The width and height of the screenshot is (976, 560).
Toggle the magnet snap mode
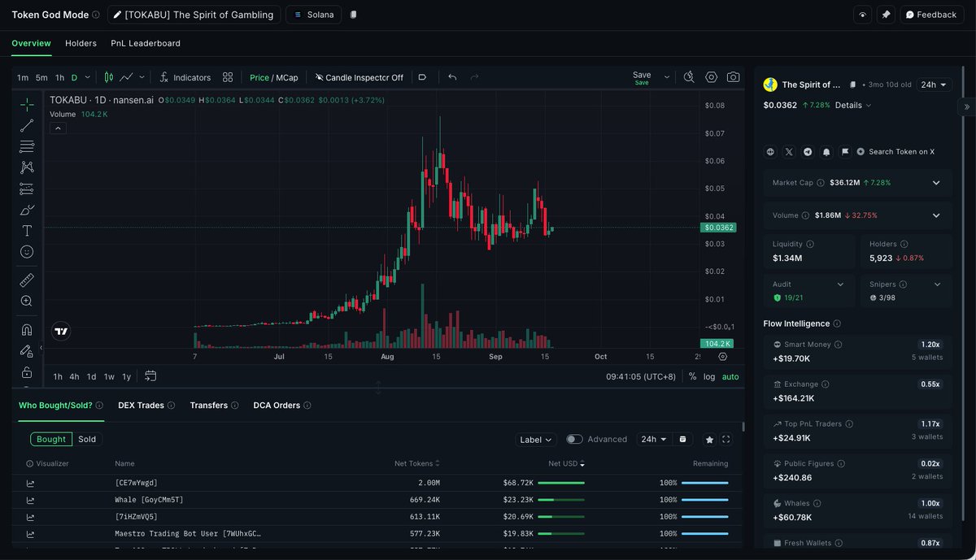27,330
